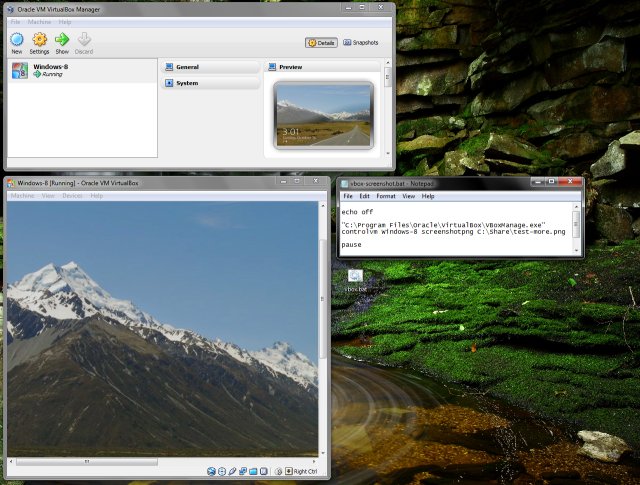Open Help menu in Windows-8 VM window
Screen dimensions: 640x485
pos(97,196)
